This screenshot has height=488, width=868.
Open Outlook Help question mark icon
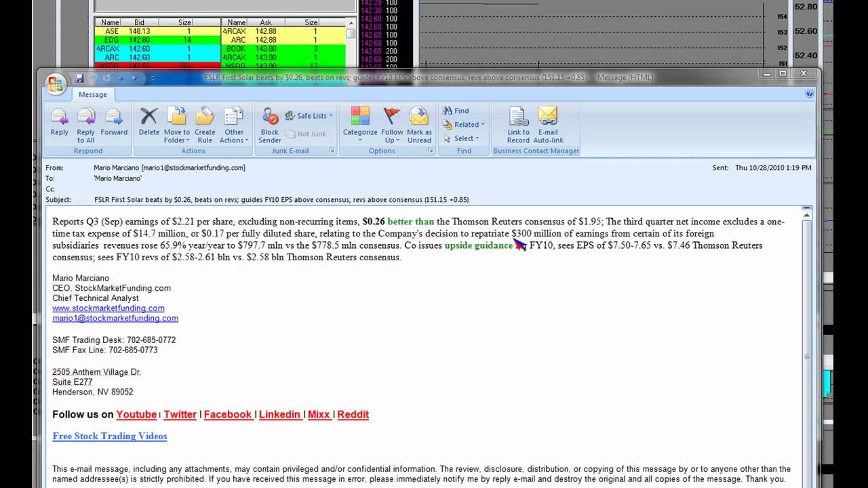tap(809, 94)
